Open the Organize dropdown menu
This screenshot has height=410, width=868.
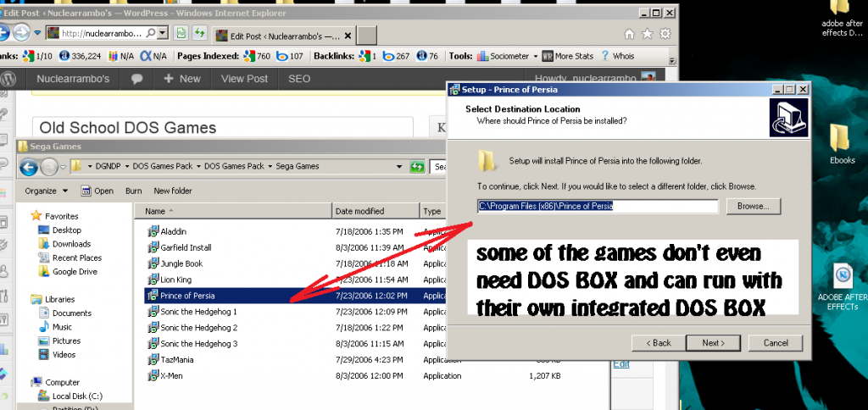[x=47, y=191]
